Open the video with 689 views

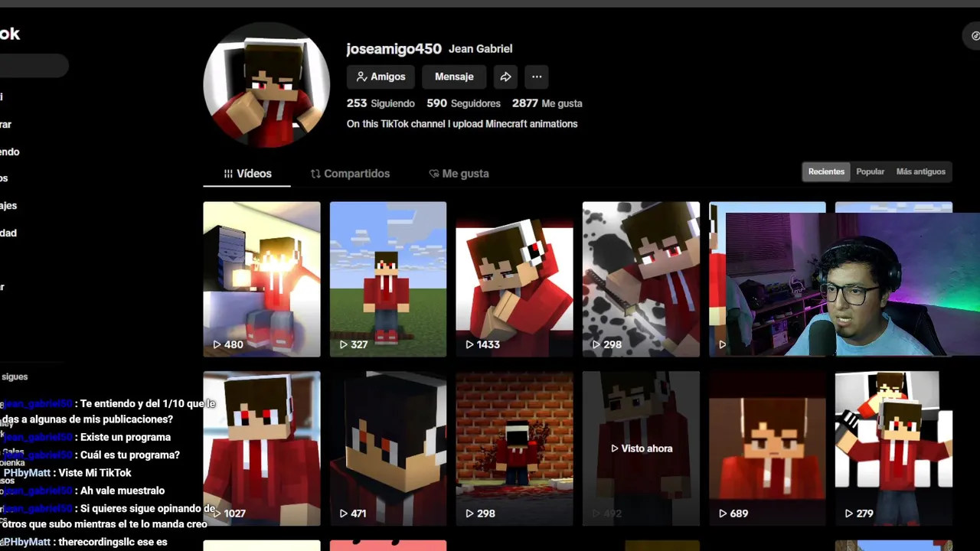[x=767, y=448]
